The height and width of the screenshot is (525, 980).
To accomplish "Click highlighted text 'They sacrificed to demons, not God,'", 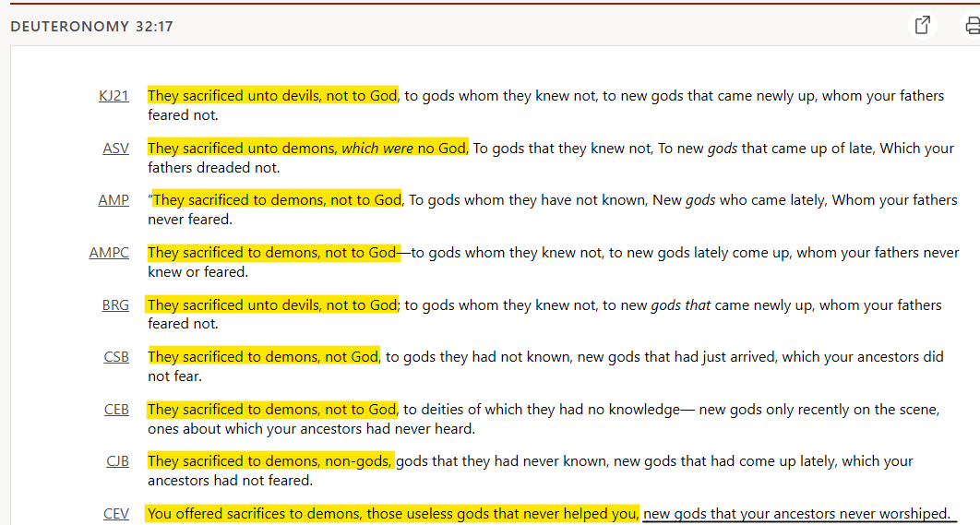I will tap(264, 357).
